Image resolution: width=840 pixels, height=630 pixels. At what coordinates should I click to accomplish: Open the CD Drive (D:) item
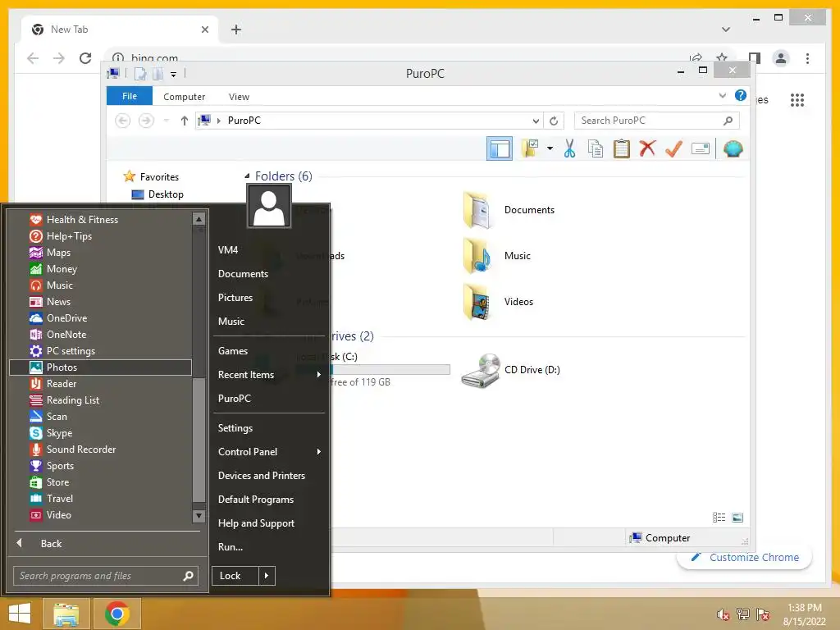coord(512,370)
